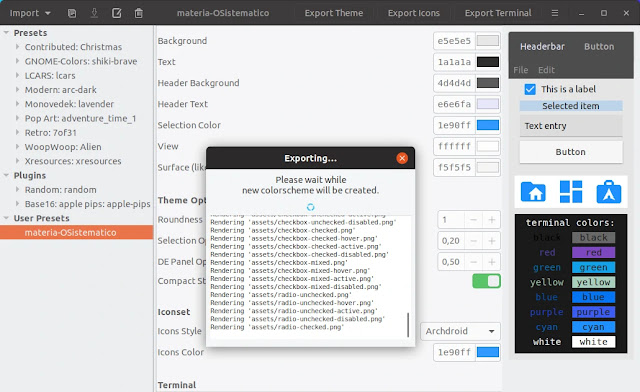Click Export Terminal button
640x392 pixels.
tap(498, 13)
